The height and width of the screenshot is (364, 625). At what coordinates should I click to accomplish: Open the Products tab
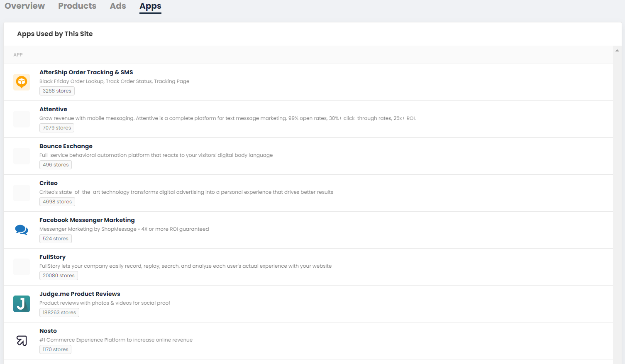tap(77, 6)
